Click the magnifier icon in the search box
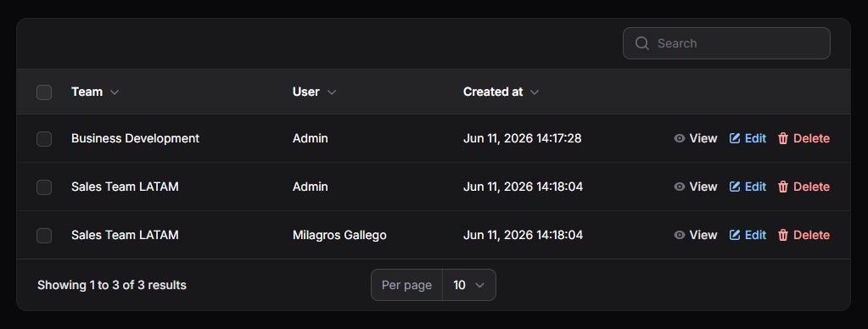This screenshot has width=868, height=329. (x=641, y=43)
